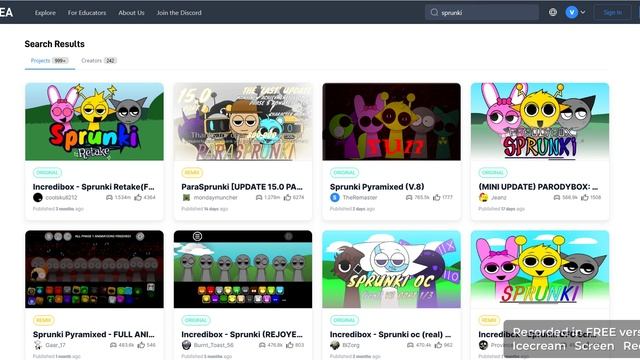The width and height of the screenshot is (640, 360).
Task: Click the Sign In button
Action: tap(613, 13)
